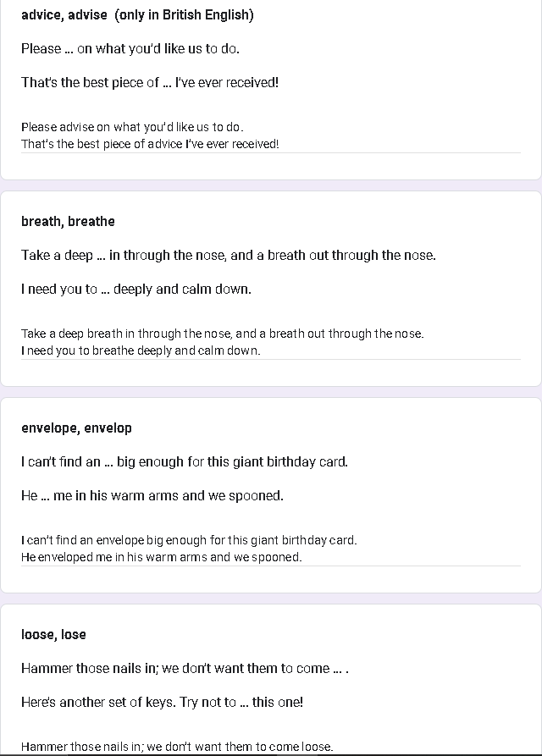The width and height of the screenshot is (542, 756).
Task: Click the "envelope, envelop" question heading
Action: click(76, 428)
